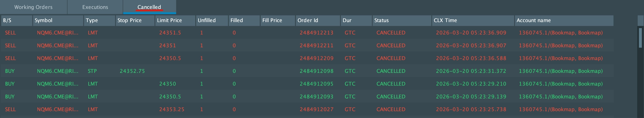Viewport: 644px width, 118px height.
Task: Click CLX time 05:23:36.907
Action: point(471,45)
